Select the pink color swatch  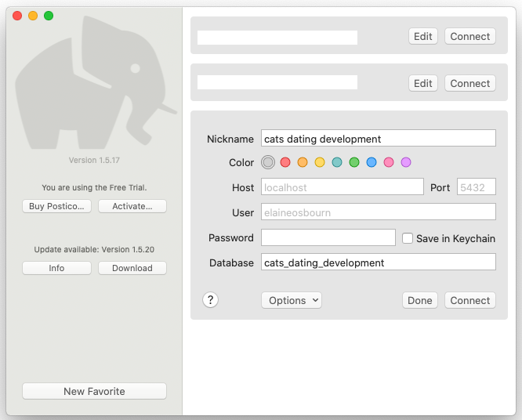(389, 162)
